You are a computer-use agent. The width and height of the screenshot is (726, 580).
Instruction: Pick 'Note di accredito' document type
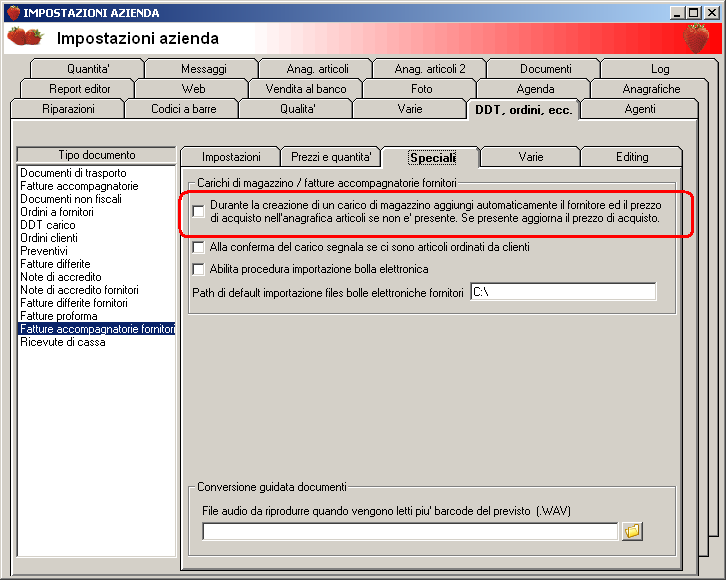pos(96,276)
